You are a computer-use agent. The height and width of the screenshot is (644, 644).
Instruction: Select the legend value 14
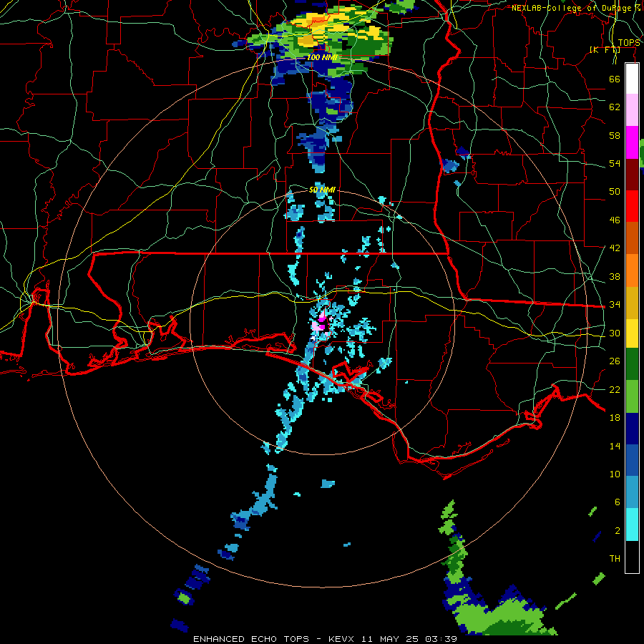point(615,447)
